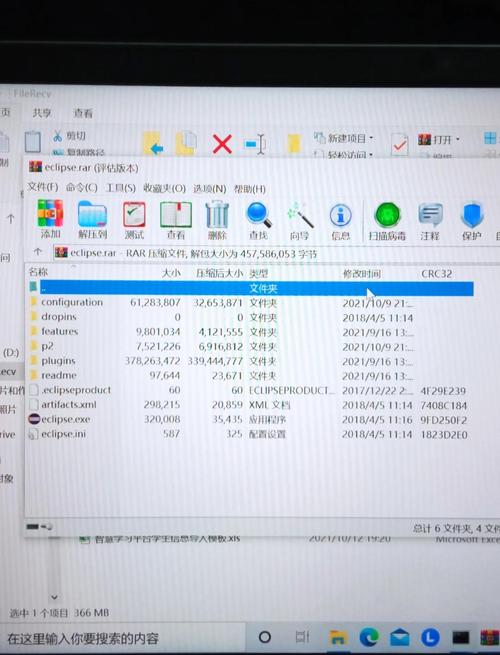Open the 工具(S) menu
The height and width of the screenshot is (655, 500).
coord(121,188)
